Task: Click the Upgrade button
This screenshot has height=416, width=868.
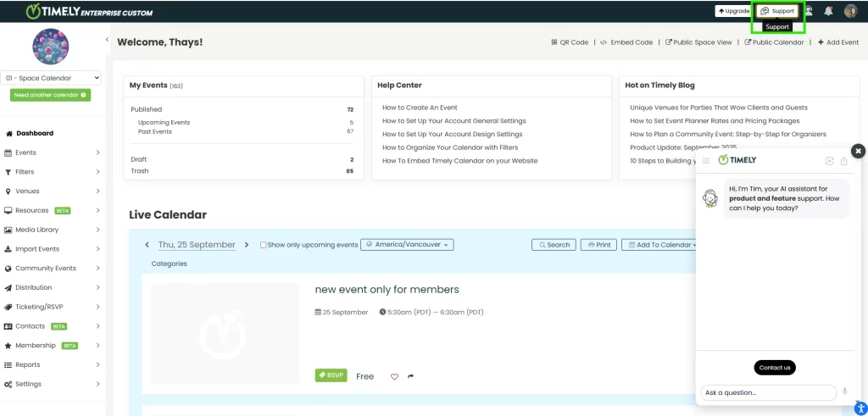Action: [733, 11]
